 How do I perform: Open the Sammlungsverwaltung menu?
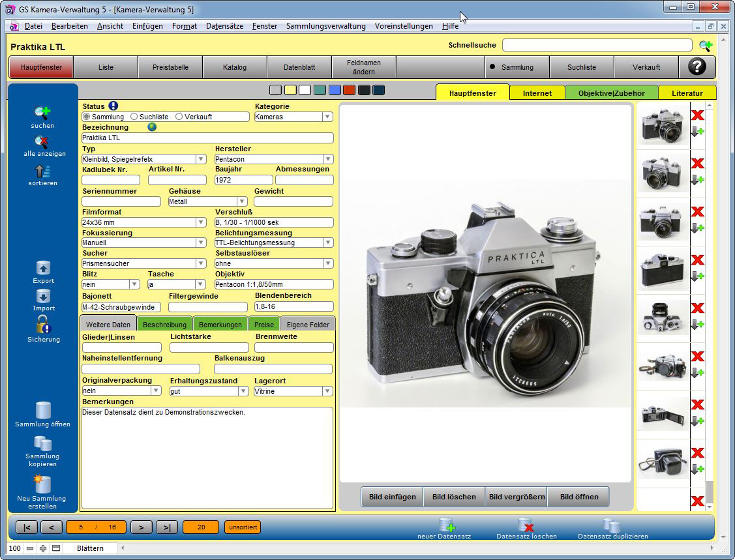(326, 26)
